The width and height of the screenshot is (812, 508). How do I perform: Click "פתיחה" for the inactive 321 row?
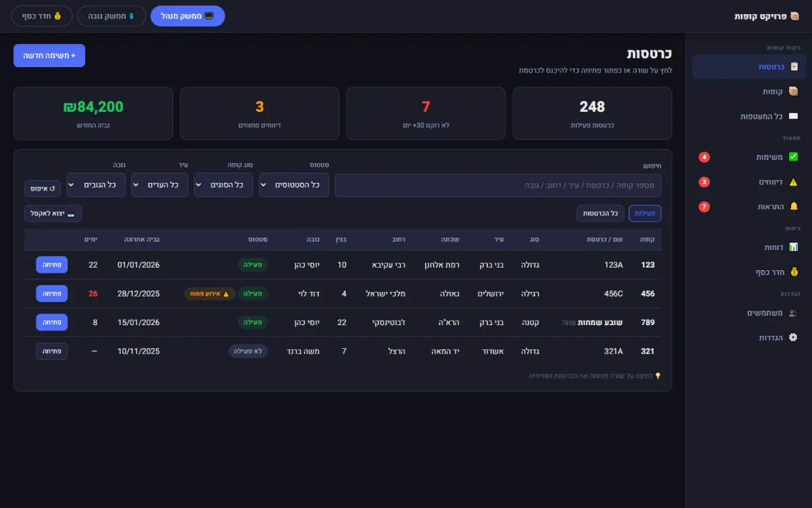click(51, 351)
